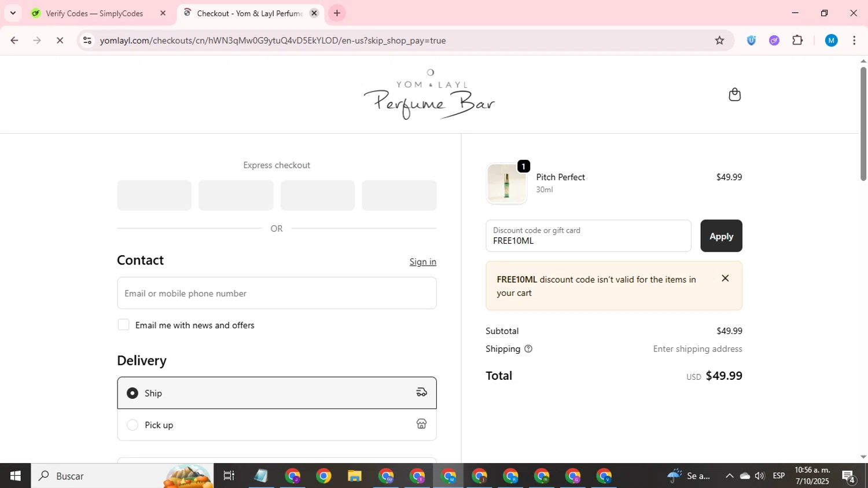Click the ESP language indicator
The width and height of the screenshot is (868, 488).
(x=779, y=476)
